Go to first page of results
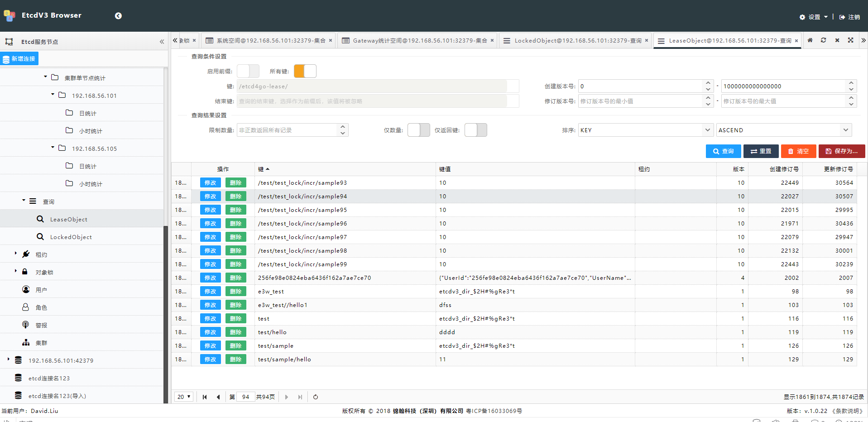868x422 pixels. coord(205,397)
